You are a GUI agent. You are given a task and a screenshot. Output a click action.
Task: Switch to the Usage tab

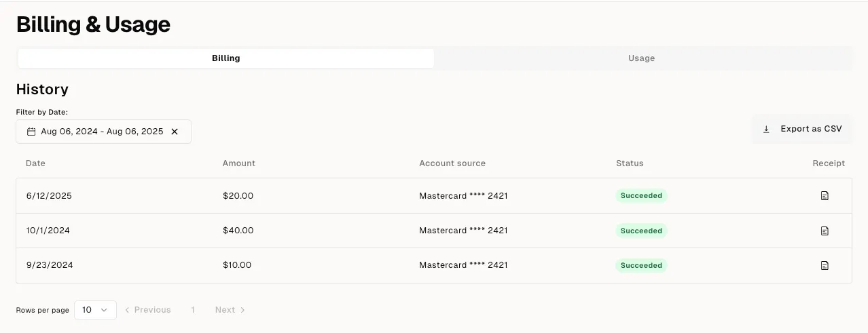pyautogui.click(x=641, y=58)
